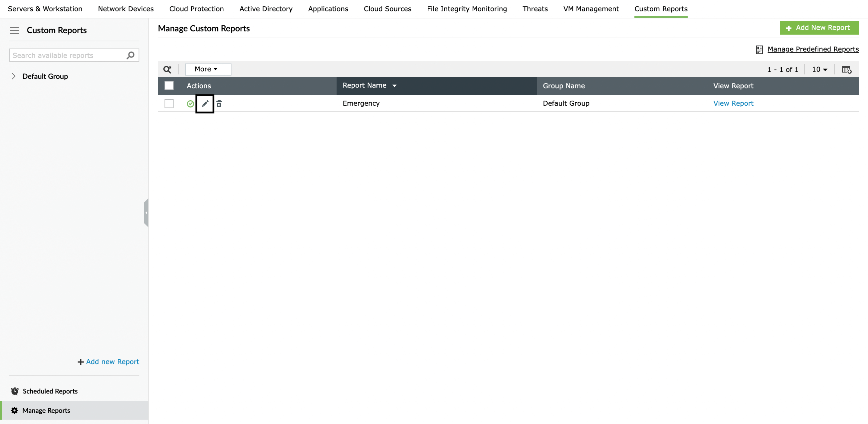
Task: Click the hamburger menu icon beside Custom Reports
Action: [14, 30]
